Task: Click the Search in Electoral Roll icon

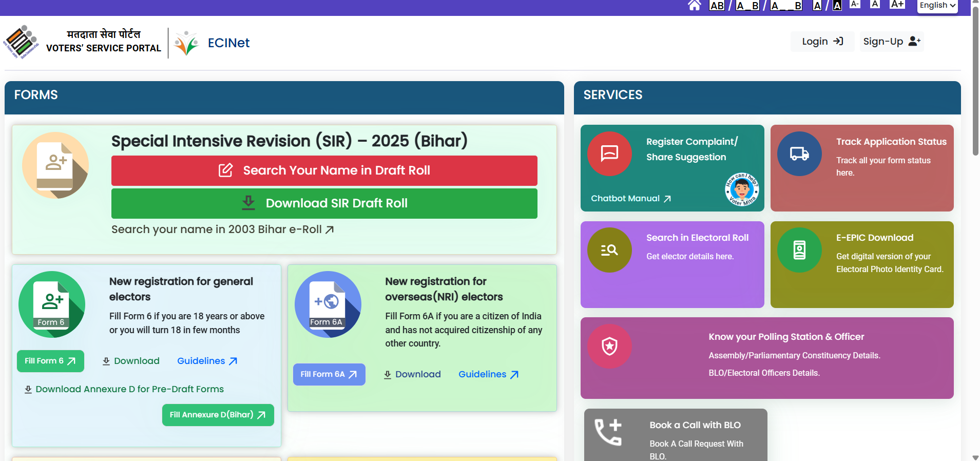Action: tap(609, 250)
